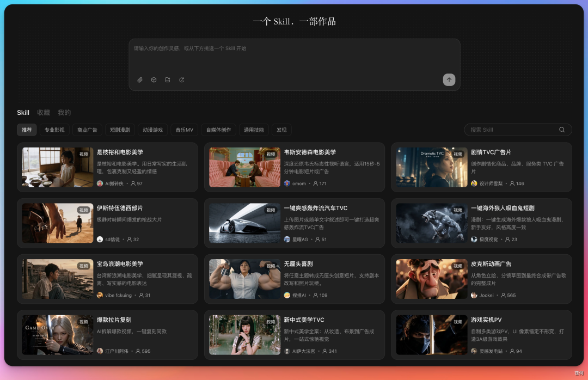Click the 星曜AG author avatar

click(x=287, y=240)
